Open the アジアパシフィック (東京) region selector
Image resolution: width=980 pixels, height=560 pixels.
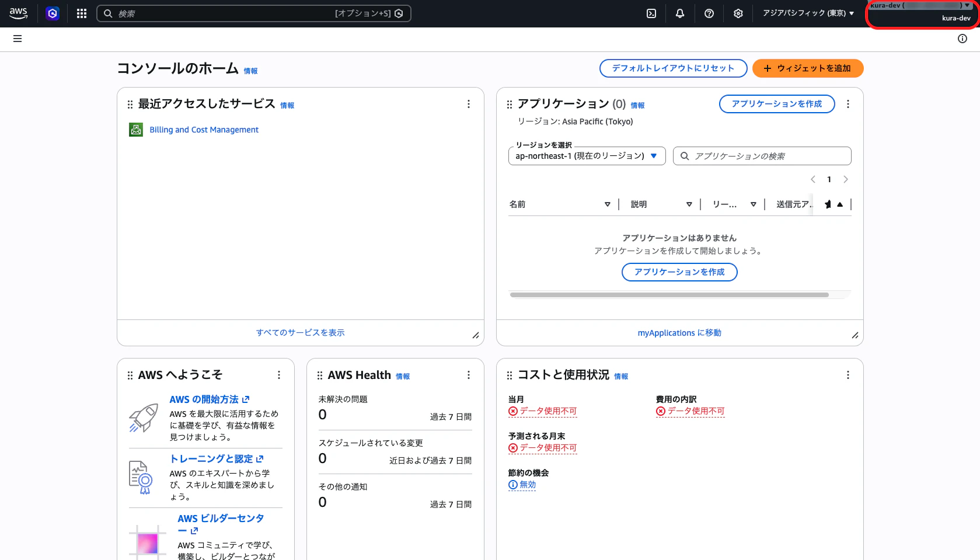[x=808, y=13]
